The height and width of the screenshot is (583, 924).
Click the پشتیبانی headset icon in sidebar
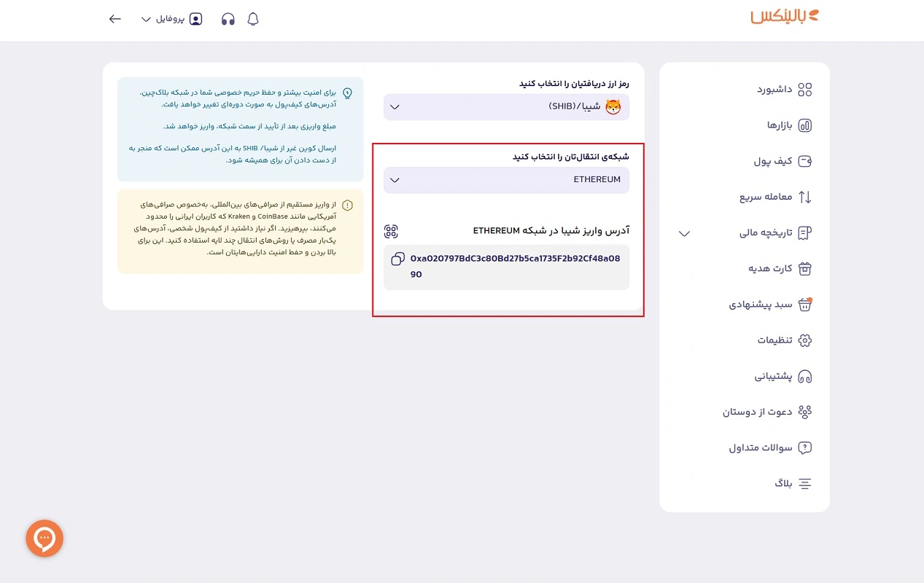point(804,376)
